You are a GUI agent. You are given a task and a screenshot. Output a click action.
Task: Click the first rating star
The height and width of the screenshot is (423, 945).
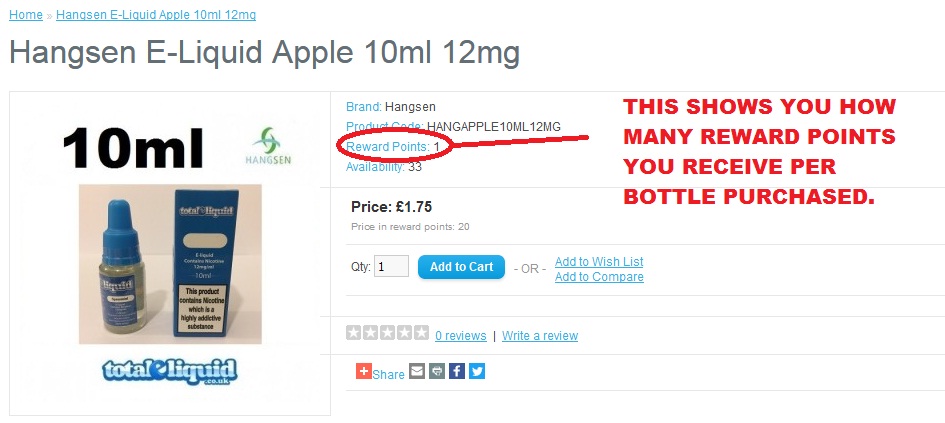pyautogui.click(x=354, y=333)
